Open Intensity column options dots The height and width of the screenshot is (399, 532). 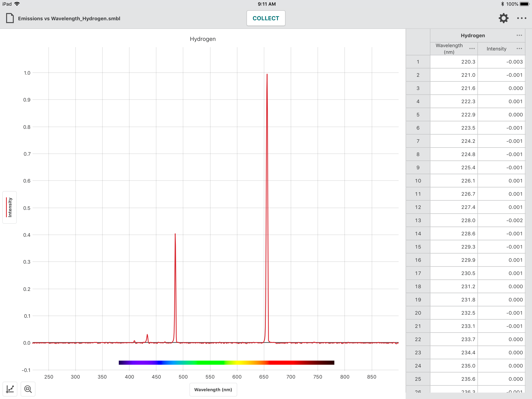click(519, 49)
